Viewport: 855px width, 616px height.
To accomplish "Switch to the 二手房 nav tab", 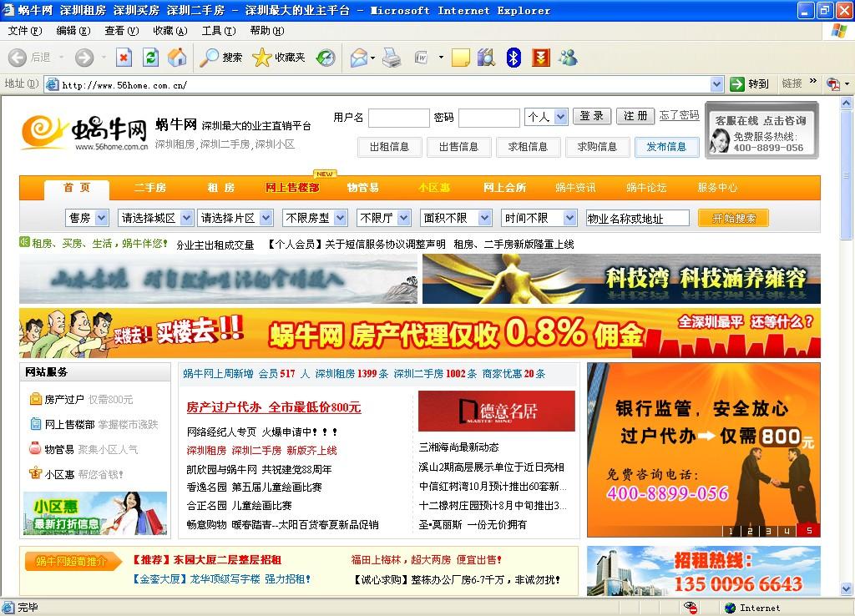I will point(150,188).
